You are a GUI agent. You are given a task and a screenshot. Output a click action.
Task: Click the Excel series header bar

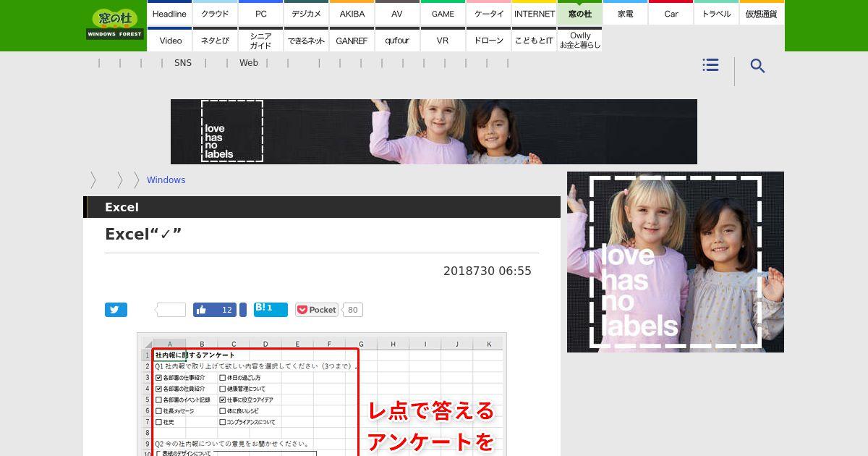tap(322, 207)
